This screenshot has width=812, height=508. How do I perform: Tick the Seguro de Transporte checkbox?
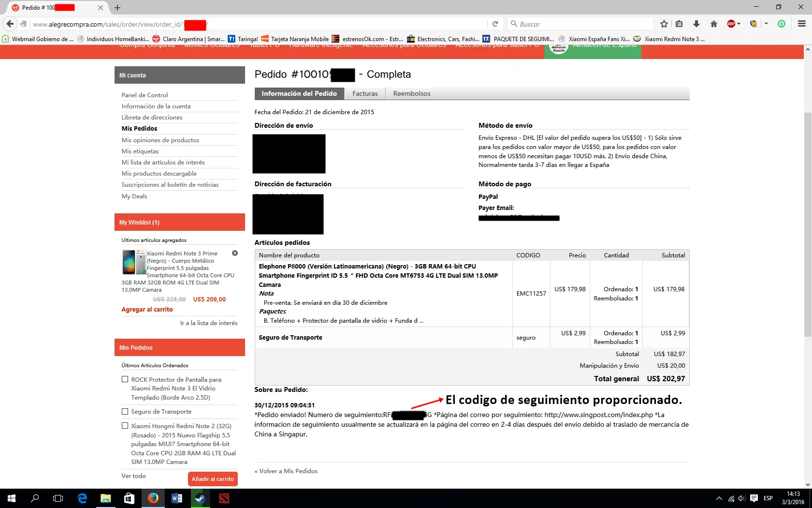[x=125, y=411]
